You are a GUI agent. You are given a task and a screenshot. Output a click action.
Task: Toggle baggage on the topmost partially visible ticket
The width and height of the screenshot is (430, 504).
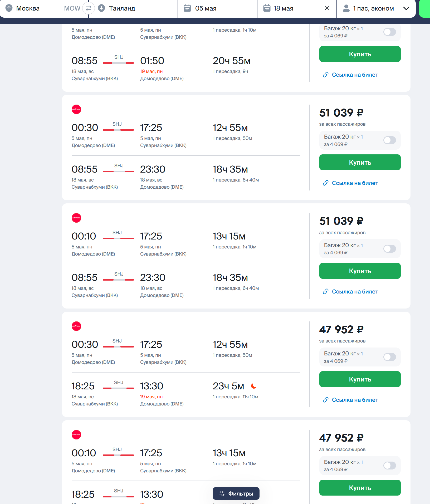(x=389, y=32)
